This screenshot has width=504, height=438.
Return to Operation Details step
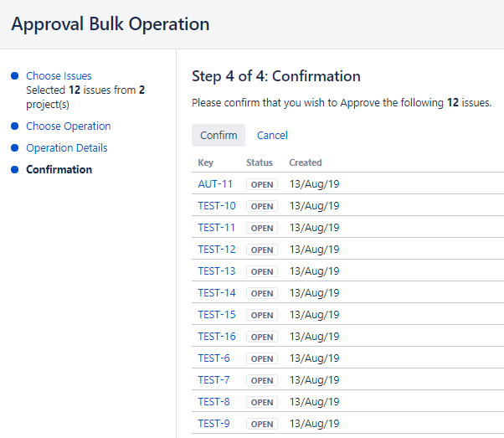[x=66, y=148]
